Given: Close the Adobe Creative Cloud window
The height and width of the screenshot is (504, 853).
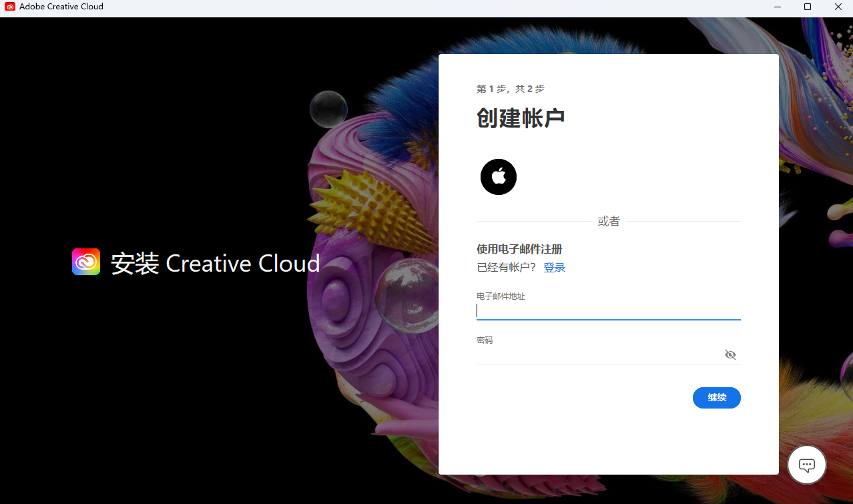Looking at the screenshot, I should [x=838, y=7].
